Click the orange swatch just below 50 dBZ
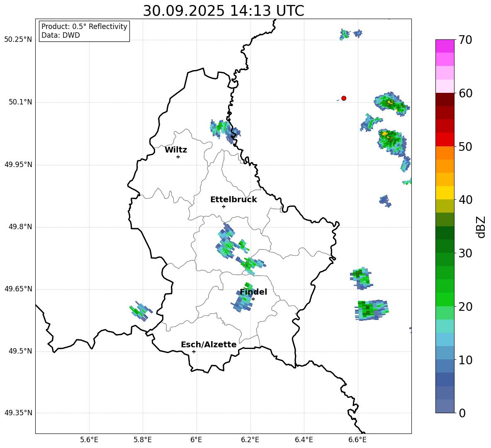The image size is (491, 448). pos(445,153)
